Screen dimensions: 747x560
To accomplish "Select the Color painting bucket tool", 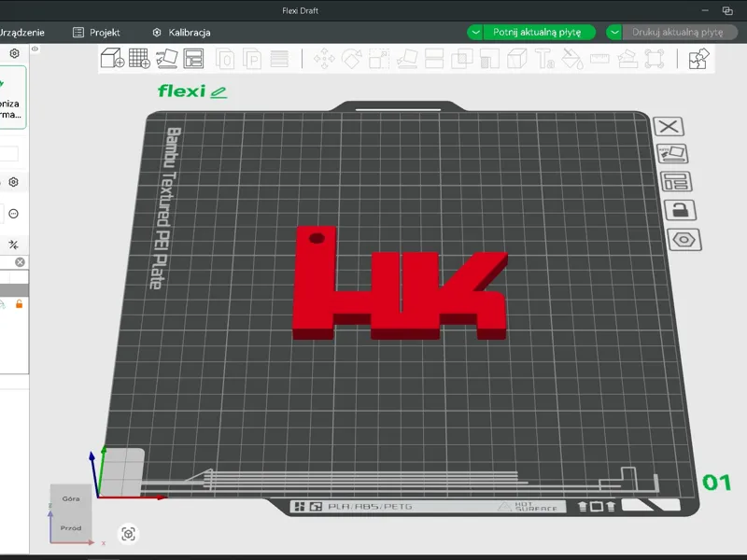I will [572, 59].
